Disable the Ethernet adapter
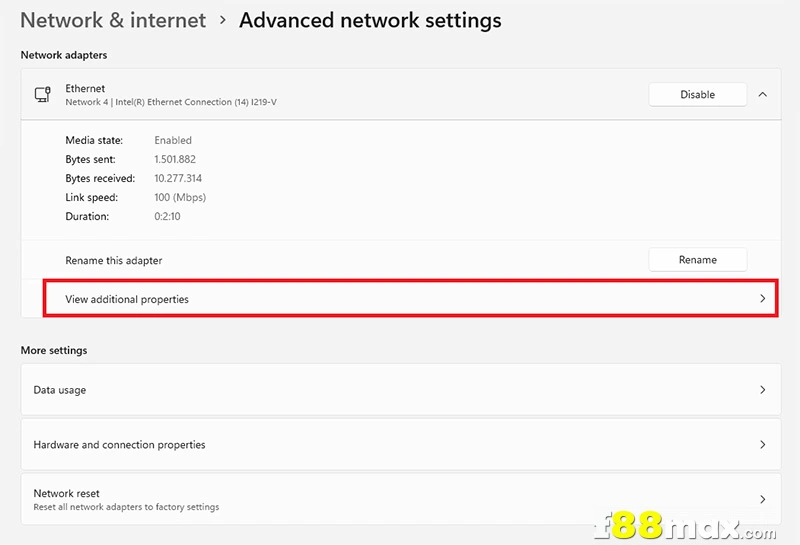The width and height of the screenshot is (800, 545). [x=697, y=94]
